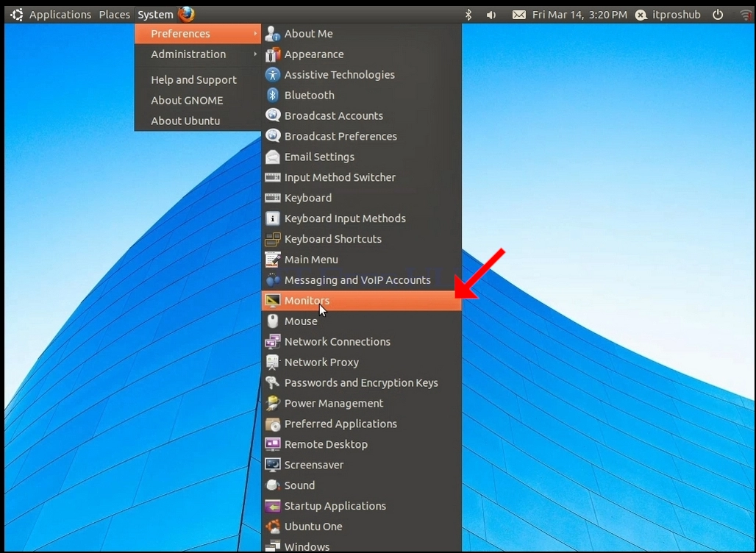
Task: Click the Main Menu editor icon
Action: coord(272,260)
